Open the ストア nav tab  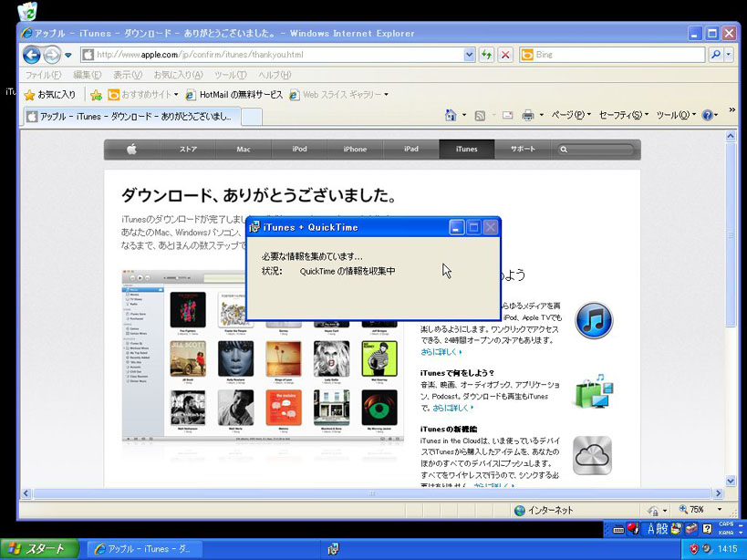[x=188, y=149]
